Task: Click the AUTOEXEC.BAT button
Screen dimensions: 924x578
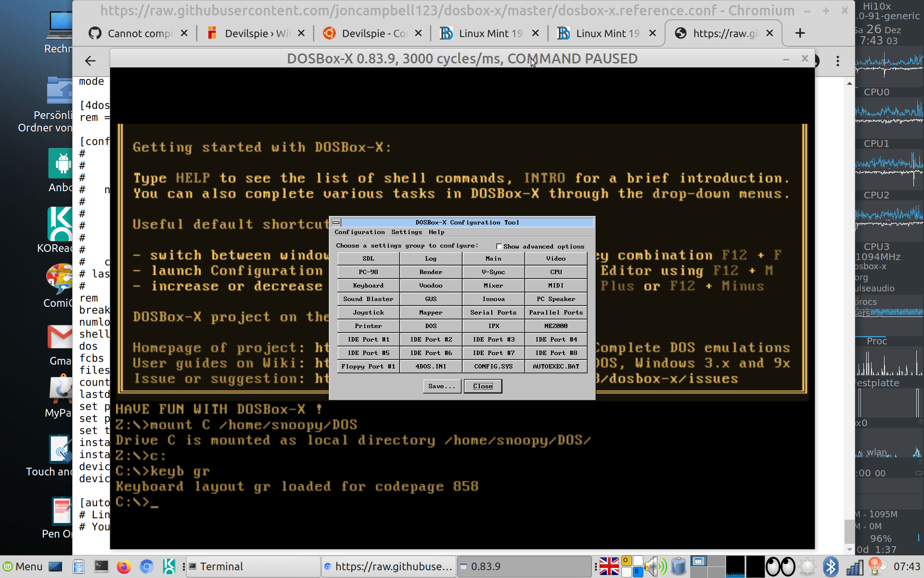Action: coord(556,367)
